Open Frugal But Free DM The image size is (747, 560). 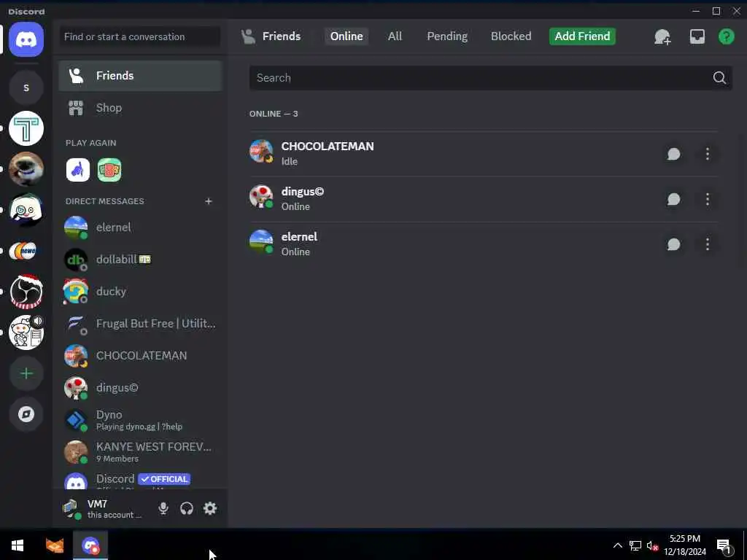(x=140, y=324)
